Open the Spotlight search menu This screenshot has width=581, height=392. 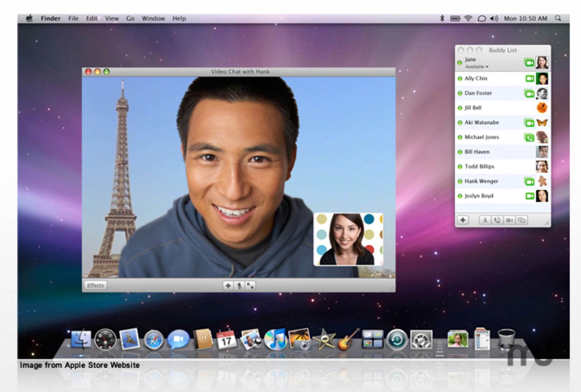[x=558, y=18]
